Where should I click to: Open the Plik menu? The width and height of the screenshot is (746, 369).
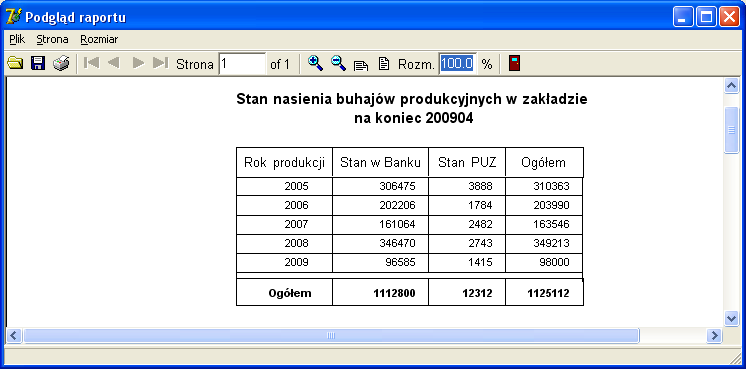pyautogui.click(x=17, y=39)
